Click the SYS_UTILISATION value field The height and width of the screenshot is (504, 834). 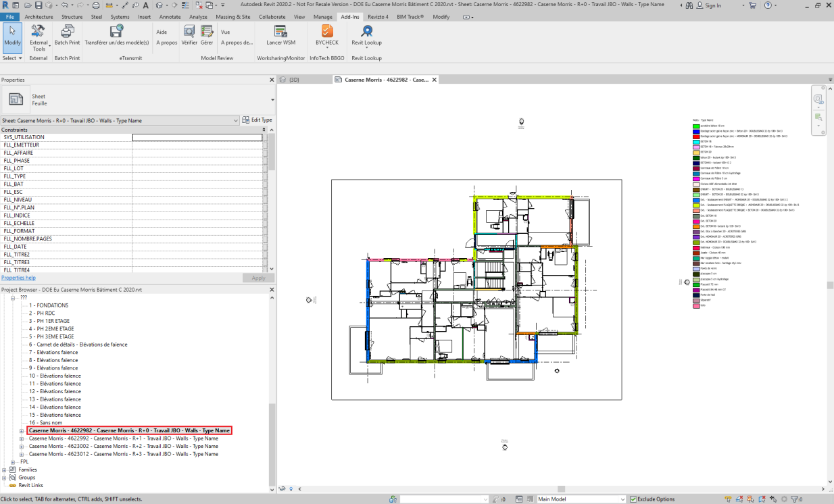[x=197, y=137]
